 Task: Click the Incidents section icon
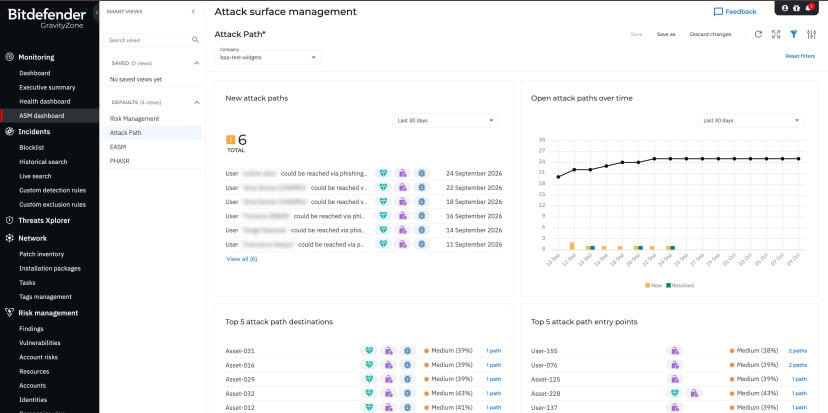(9, 132)
